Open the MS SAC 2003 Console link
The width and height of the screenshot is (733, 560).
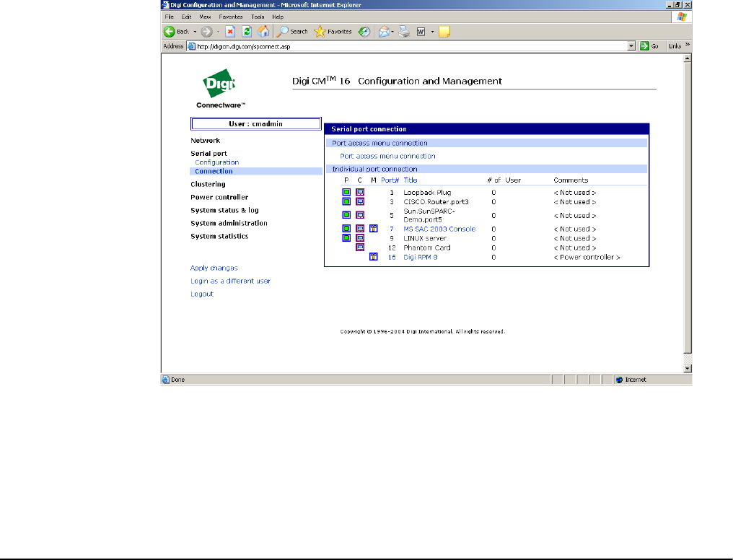(439, 229)
